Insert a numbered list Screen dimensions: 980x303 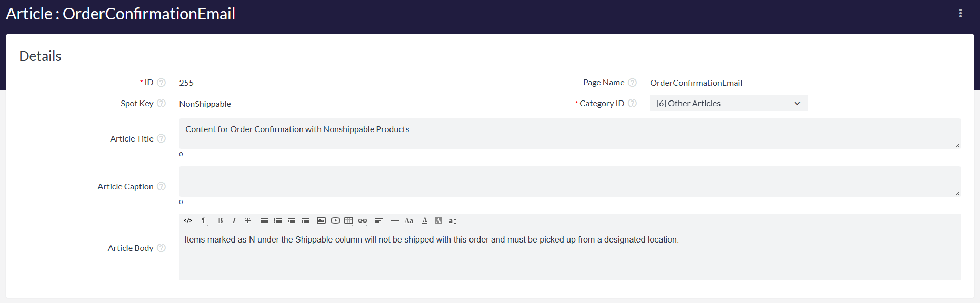point(277,221)
